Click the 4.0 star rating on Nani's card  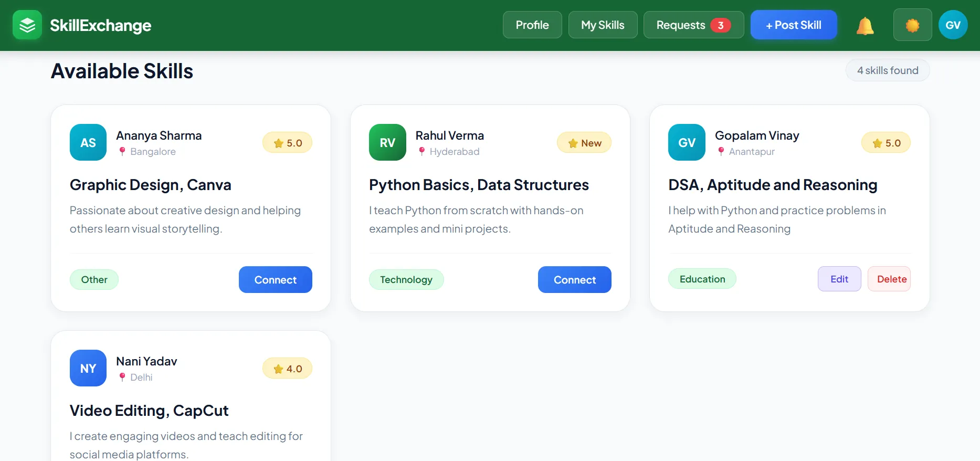coord(288,369)
